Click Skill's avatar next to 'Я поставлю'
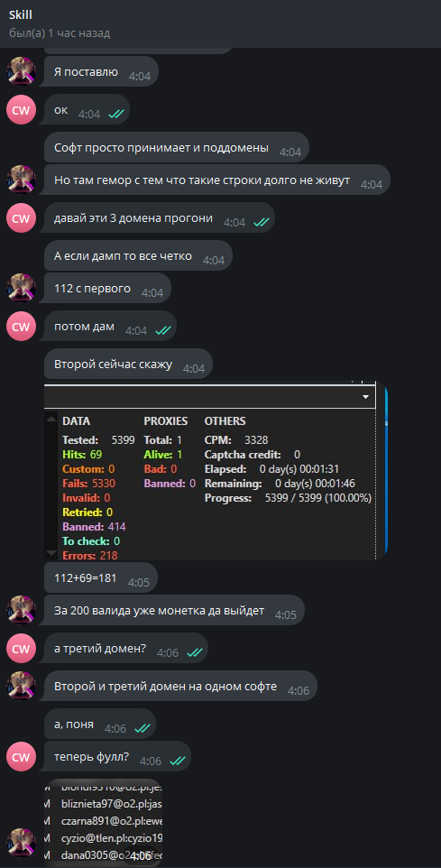Viewport: 441px width, 868px height. point(21,71)
